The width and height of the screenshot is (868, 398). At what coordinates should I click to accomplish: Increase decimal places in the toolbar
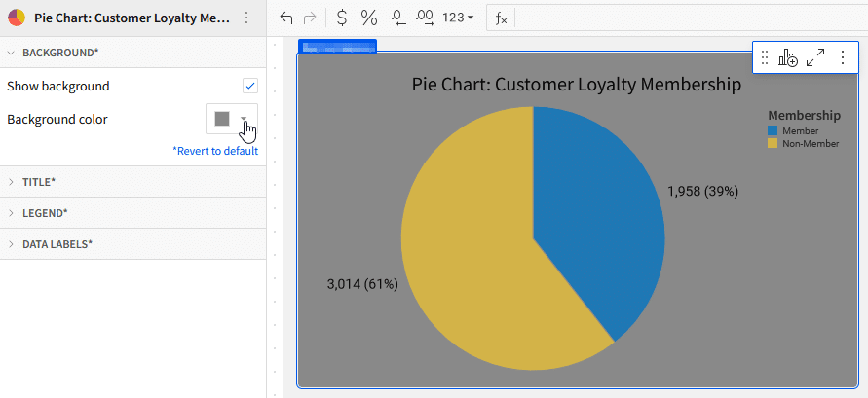coord(425,18)
